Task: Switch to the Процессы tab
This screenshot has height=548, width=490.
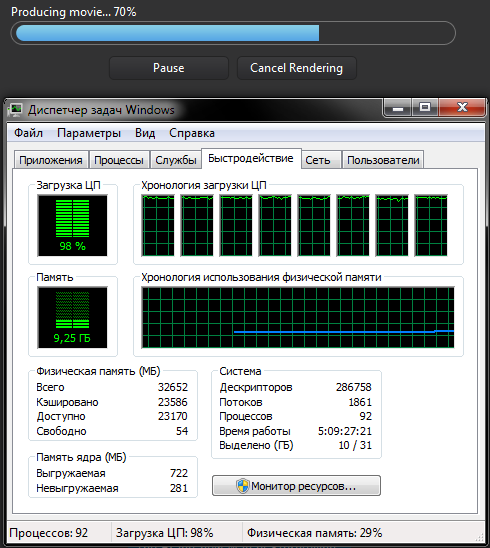Action: [x=119, y=160]
